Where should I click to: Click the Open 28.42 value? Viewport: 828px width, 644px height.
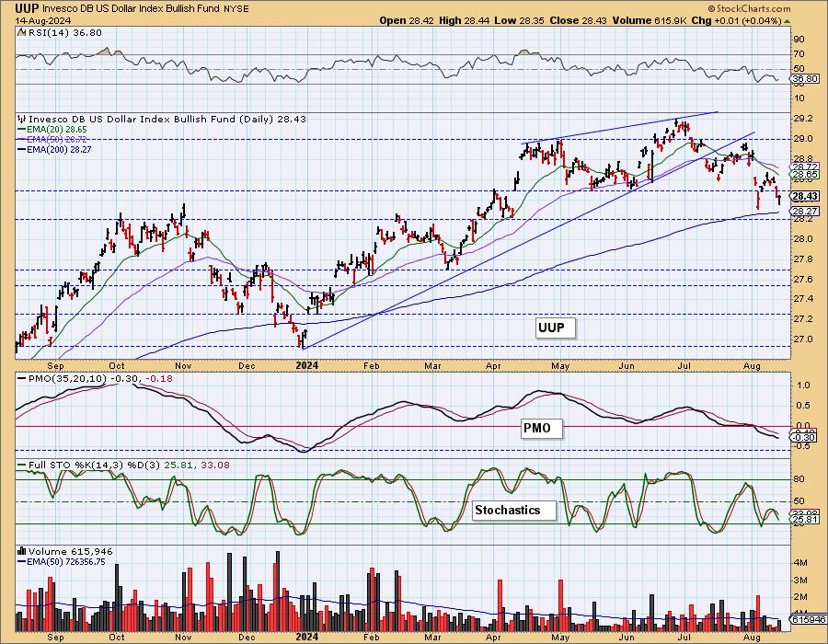click(407, 20)
